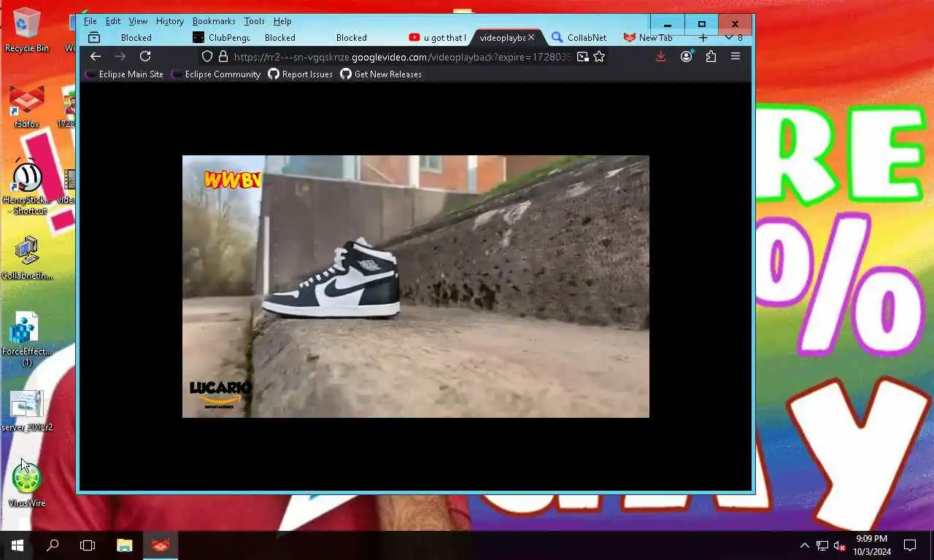Screen dimensions: 934x560
Task: Show hidden system tray icons
Action: [x=805, y=545]
